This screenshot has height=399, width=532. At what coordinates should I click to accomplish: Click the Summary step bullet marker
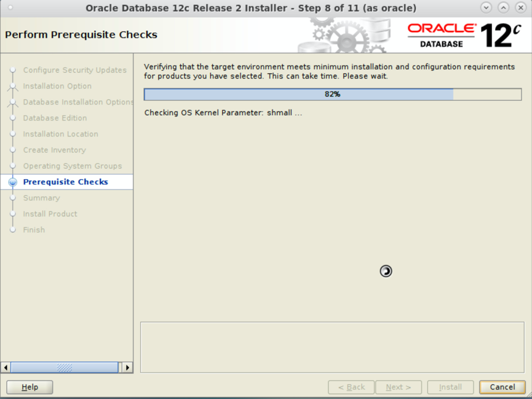[x=12, y=198]
